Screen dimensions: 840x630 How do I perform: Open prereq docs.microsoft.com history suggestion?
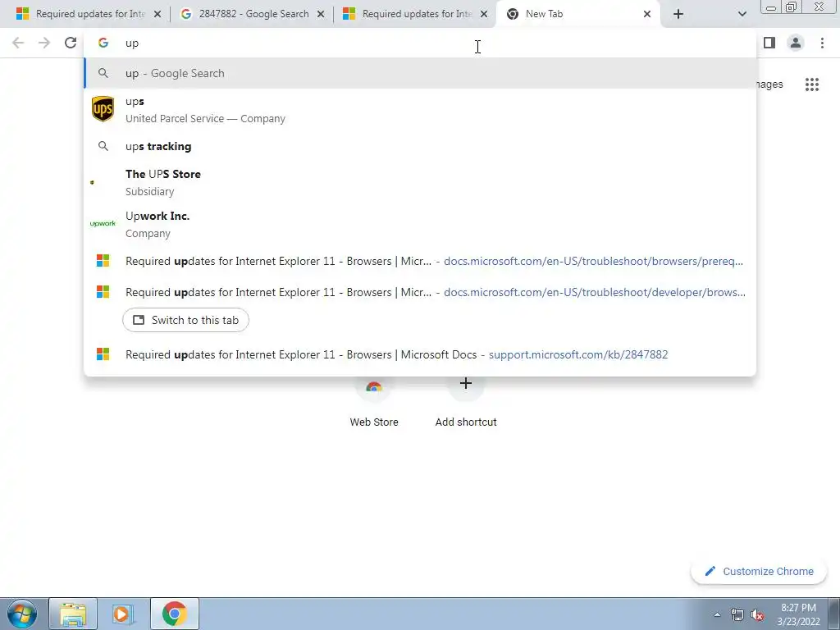click(x=420, y=262)
